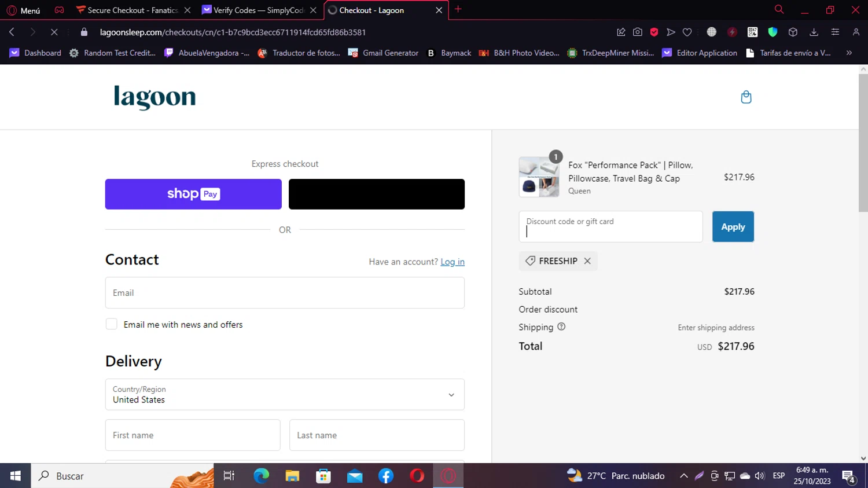This screenshot has width=868, height=488.
Task: Open Task View on taskbar
Action: [229, 476]
